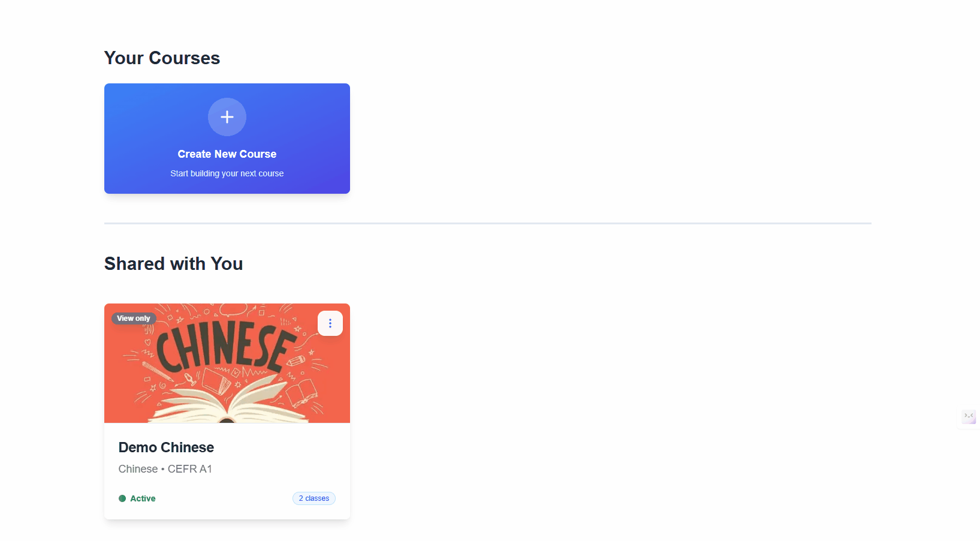Screen dimensions: 980x541
Task: Open the Demo Chinese course title
Action: pyautogui.click(x=166, y=447)
